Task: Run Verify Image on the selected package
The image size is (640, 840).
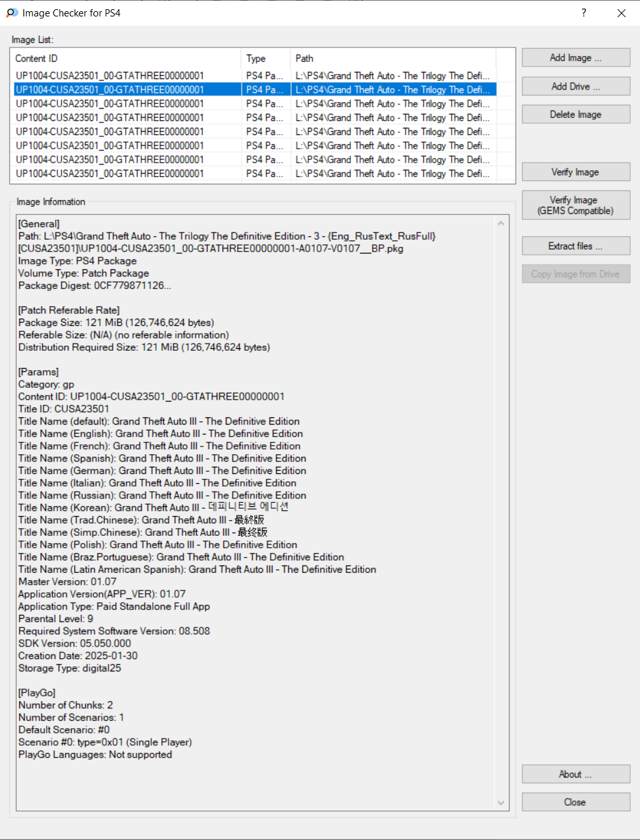Action: coord(575,172)
